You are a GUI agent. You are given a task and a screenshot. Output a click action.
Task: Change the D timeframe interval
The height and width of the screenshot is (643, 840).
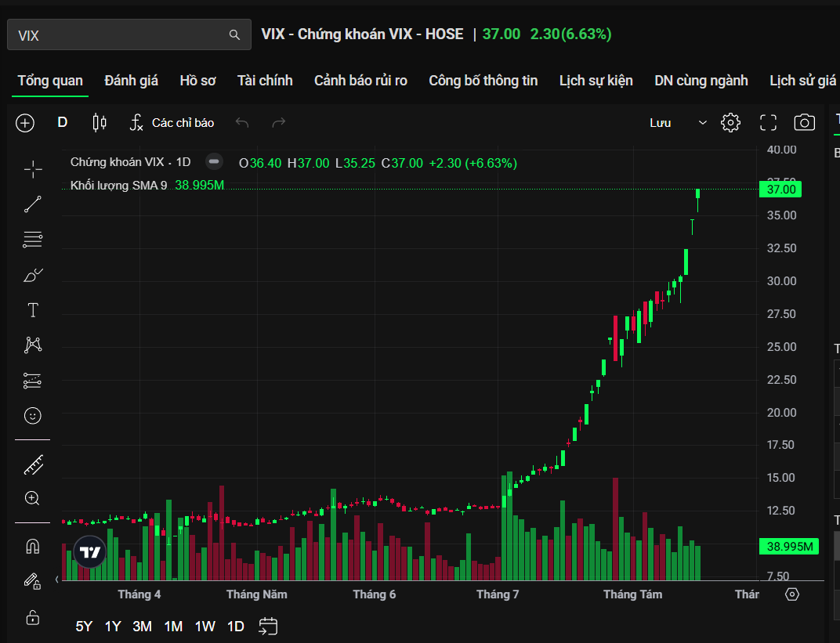pos(62,123)
